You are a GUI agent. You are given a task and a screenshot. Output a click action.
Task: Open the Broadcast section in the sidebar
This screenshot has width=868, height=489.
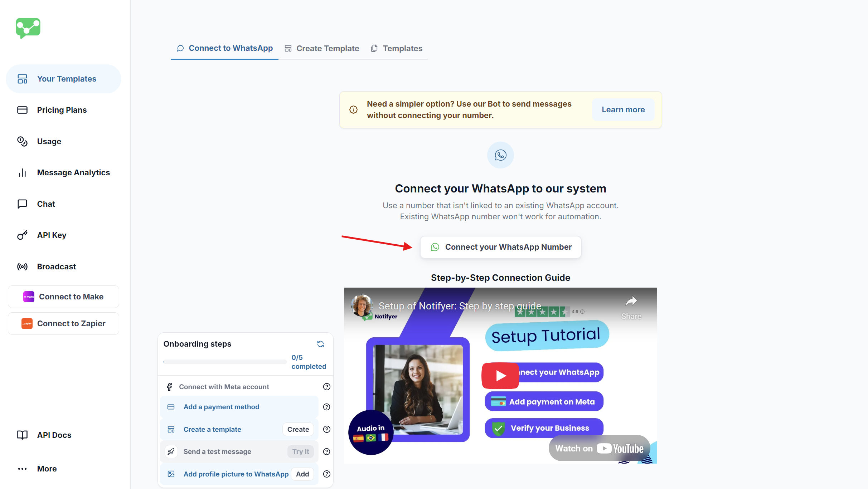coord(57,266)
